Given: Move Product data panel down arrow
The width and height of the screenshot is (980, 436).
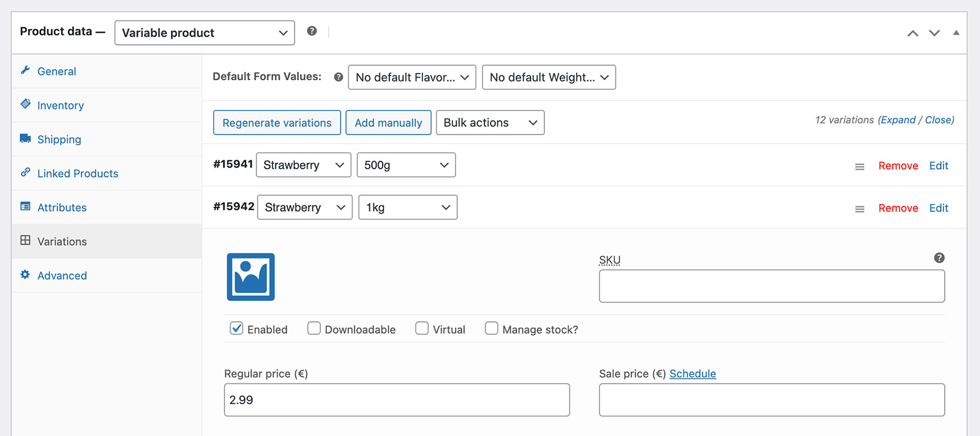Looking at the screenshot, I should 935,33.
